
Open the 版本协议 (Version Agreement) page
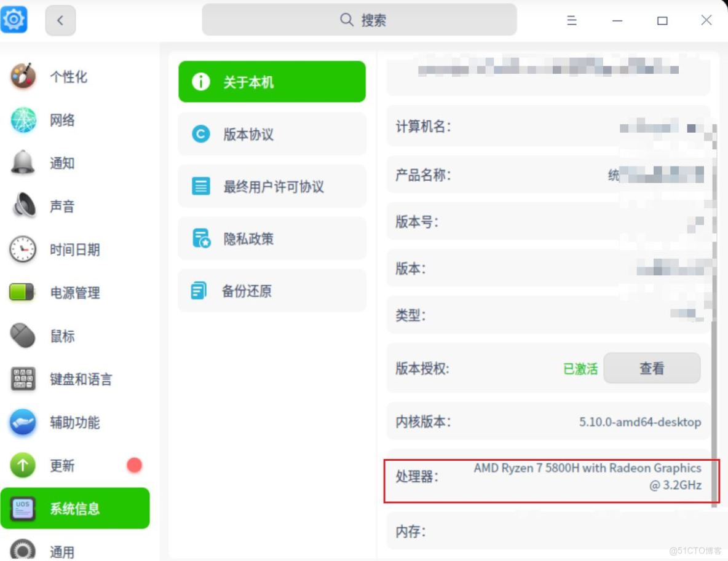coord(272,134)
